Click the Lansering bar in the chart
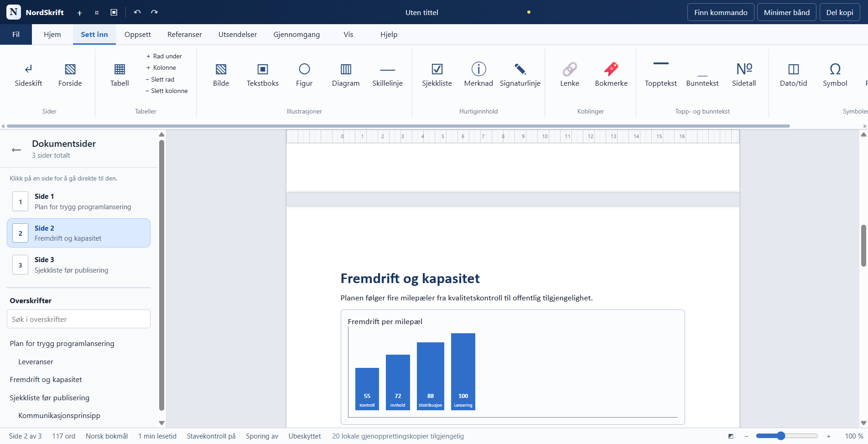868x444 pixels. pos(463,372)
